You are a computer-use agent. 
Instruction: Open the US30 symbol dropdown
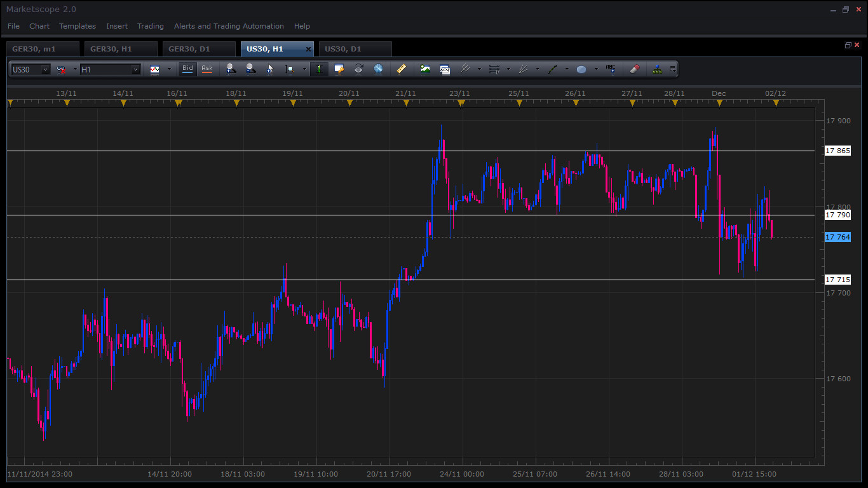tap(31, 69)
